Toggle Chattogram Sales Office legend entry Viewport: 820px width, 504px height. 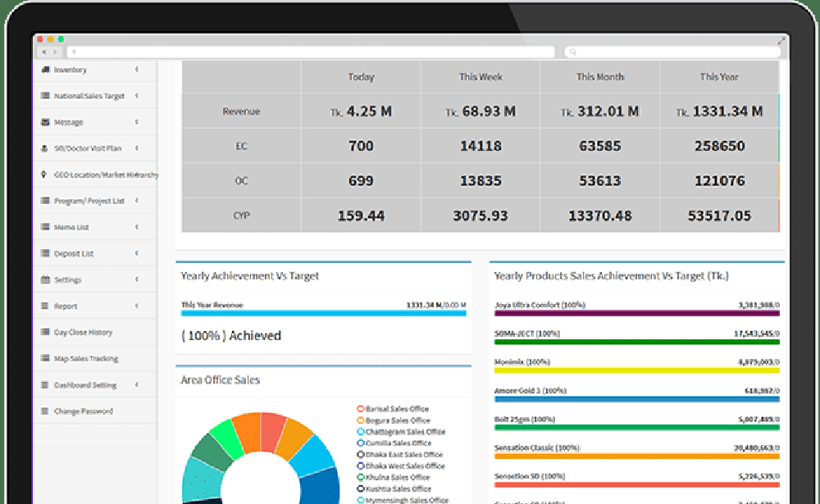[401, 432]
